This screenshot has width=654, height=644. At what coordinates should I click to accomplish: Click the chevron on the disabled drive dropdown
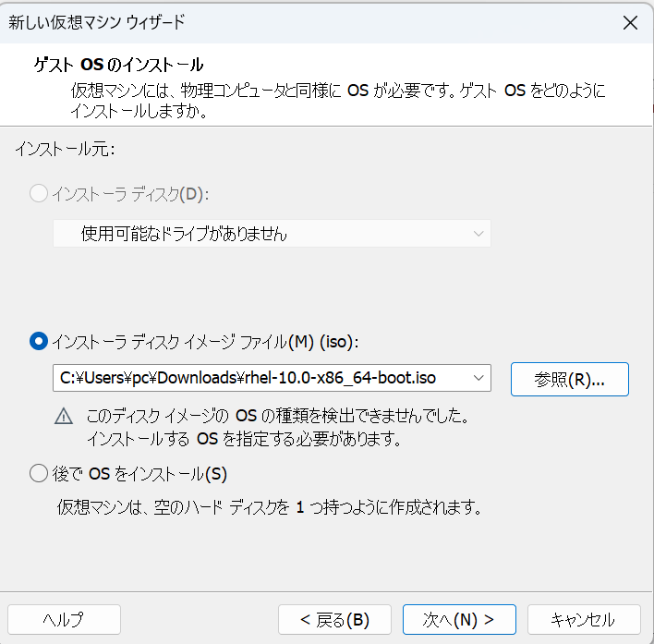point(478,234)
